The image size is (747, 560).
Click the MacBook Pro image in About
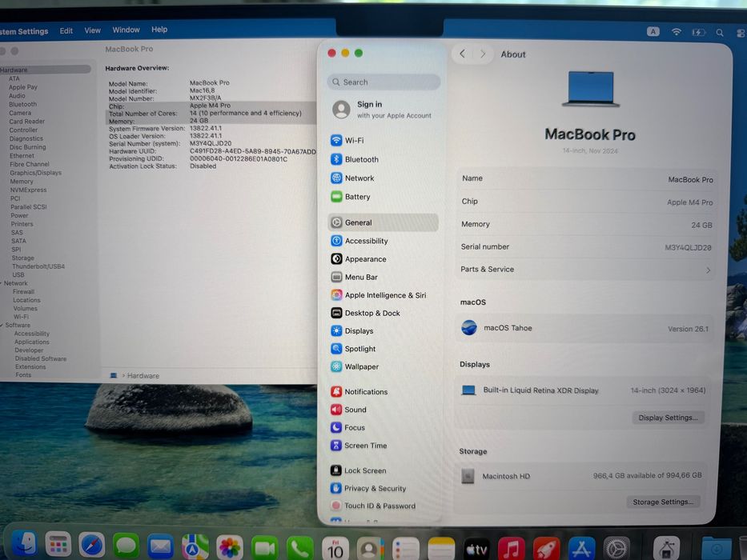(591, 89)
